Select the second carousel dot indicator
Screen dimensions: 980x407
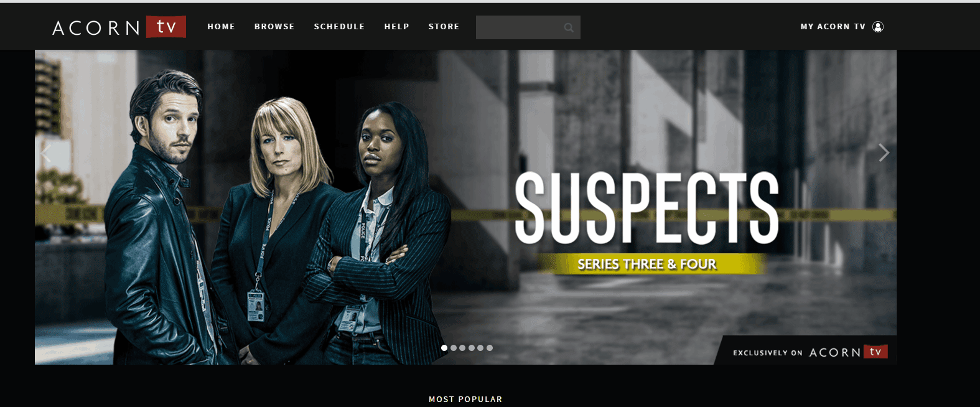tap(454, 348)
